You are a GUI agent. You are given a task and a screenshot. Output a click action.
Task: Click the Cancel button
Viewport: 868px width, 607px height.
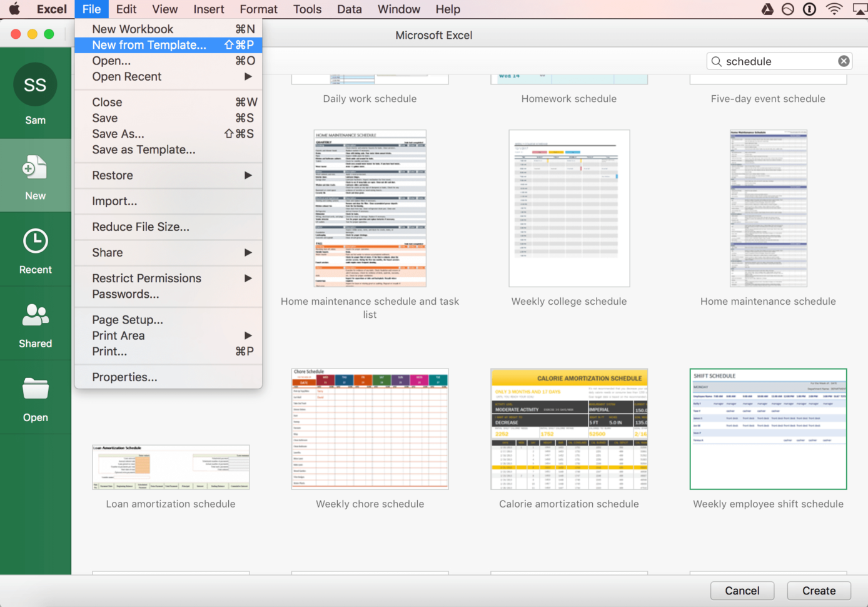pos(742,590)
